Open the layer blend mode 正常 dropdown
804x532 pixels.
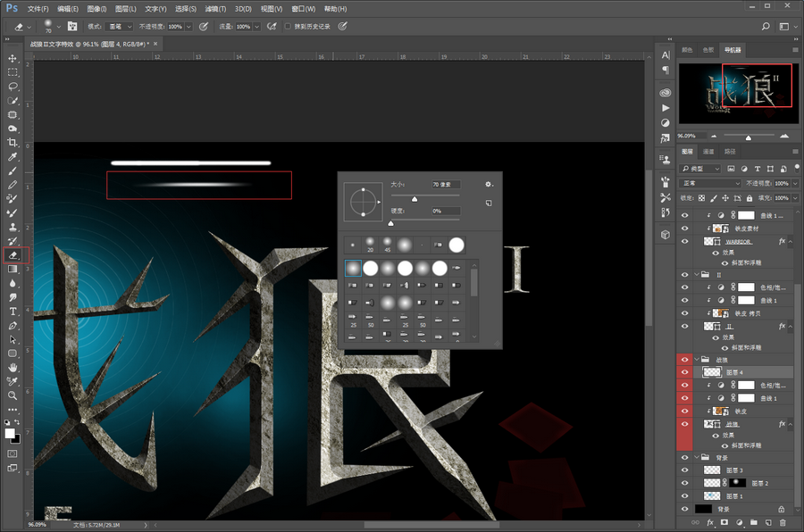click(710, 183)
